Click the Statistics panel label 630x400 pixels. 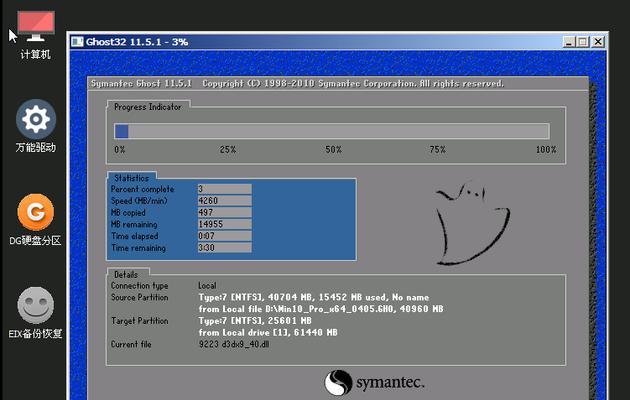[x=131, y=178]
